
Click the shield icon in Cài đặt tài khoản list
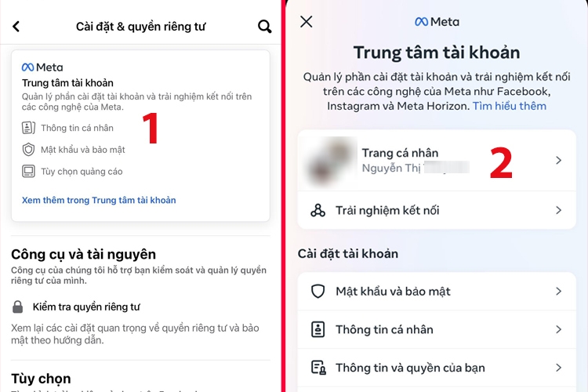[318, 291]
